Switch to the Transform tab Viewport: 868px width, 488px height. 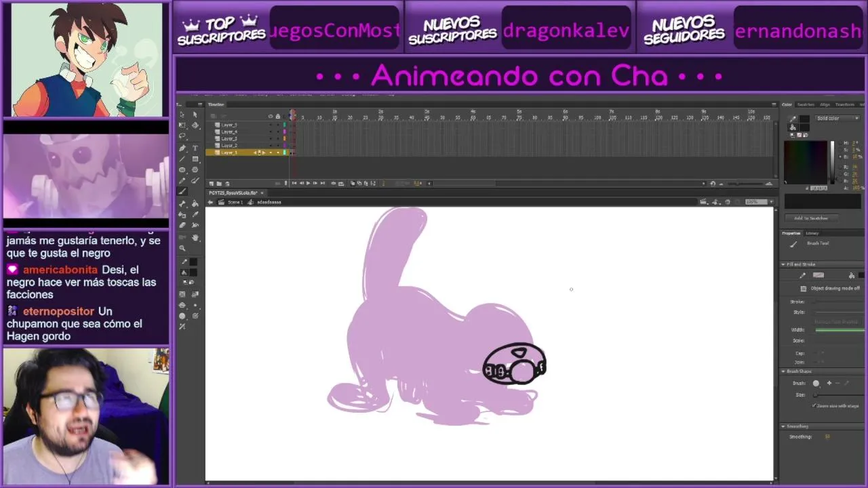844,104
